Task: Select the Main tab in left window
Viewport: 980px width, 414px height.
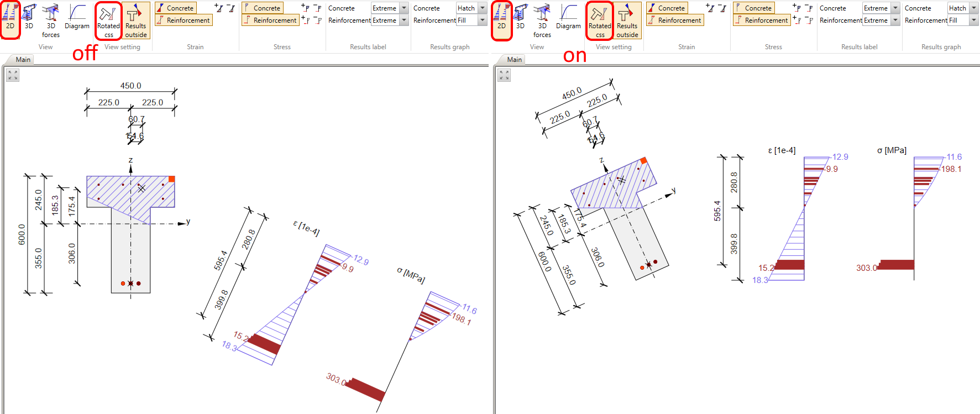Action: tap(23, 60)
